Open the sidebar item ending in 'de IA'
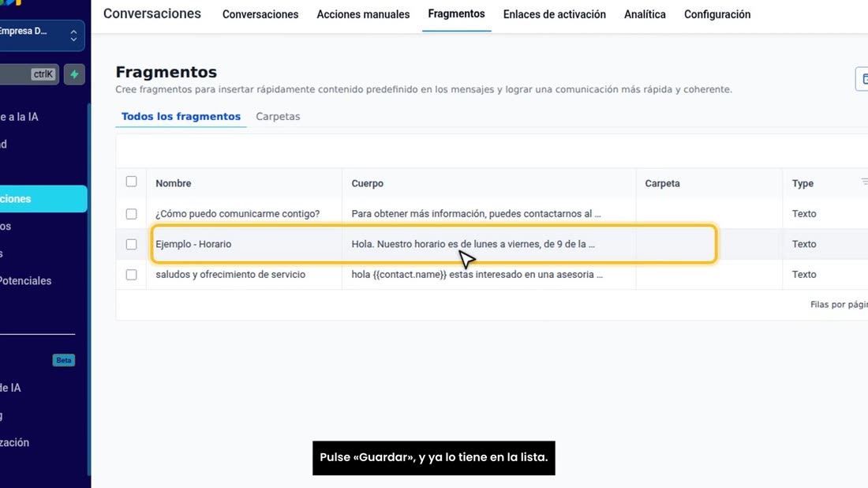Viewport: 868px width, 488px height. 10,388
